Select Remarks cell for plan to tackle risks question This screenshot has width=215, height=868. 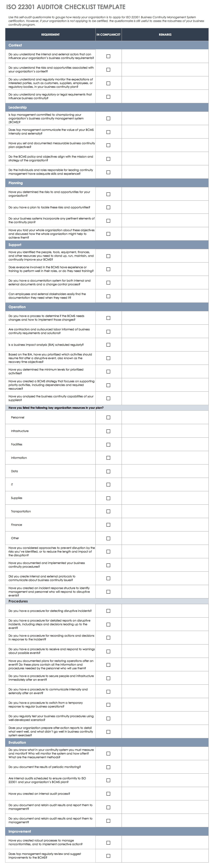(x=165, y=208)
